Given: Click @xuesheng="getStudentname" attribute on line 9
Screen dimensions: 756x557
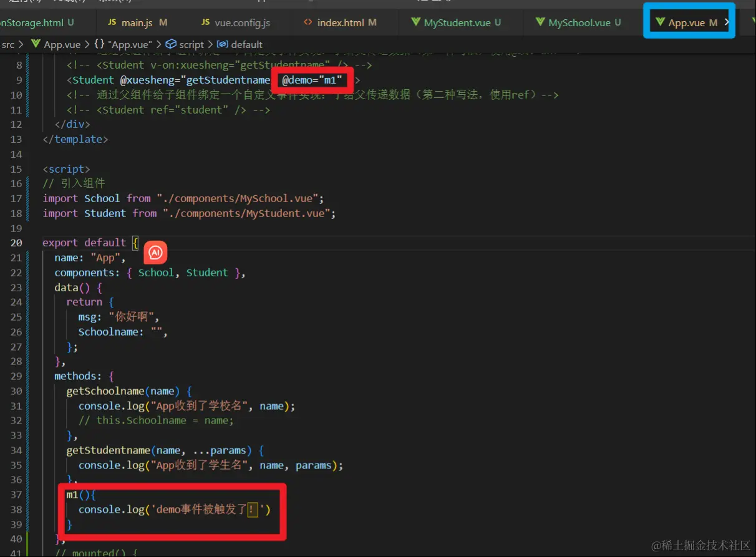Looking at the screenshot, I should click(x=195, y=80).
